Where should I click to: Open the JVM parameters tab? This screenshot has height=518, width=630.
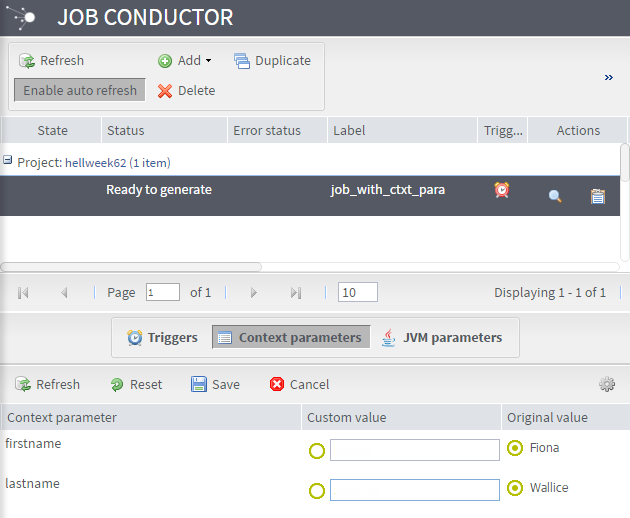pos(441,338)
